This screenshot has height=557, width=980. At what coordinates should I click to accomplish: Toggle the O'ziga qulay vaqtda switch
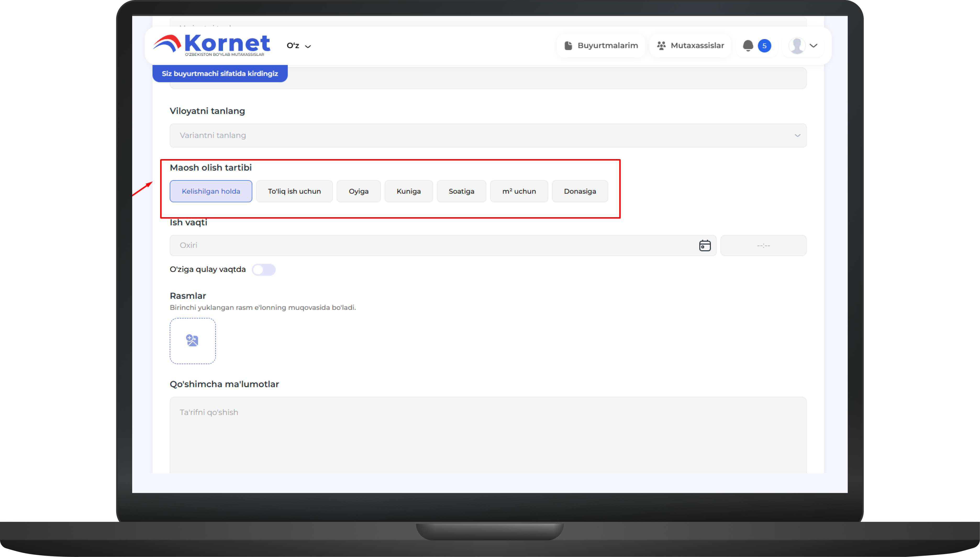[x=263, y=269]
